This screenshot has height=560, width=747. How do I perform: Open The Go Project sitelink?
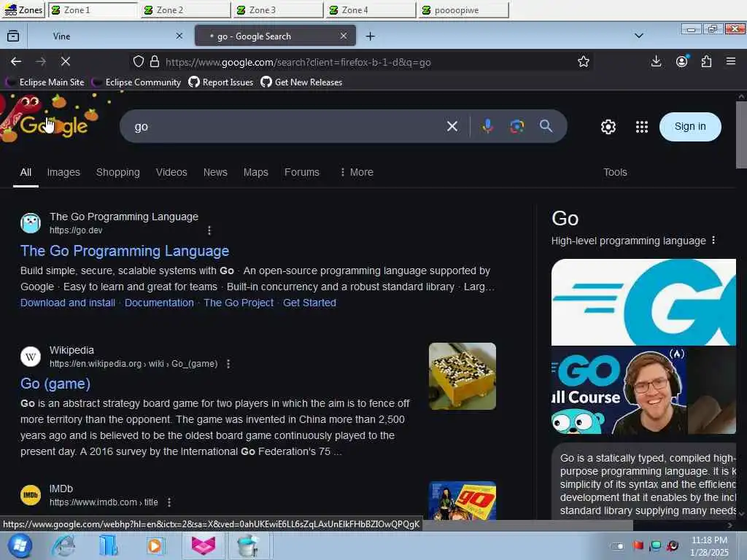239,303
